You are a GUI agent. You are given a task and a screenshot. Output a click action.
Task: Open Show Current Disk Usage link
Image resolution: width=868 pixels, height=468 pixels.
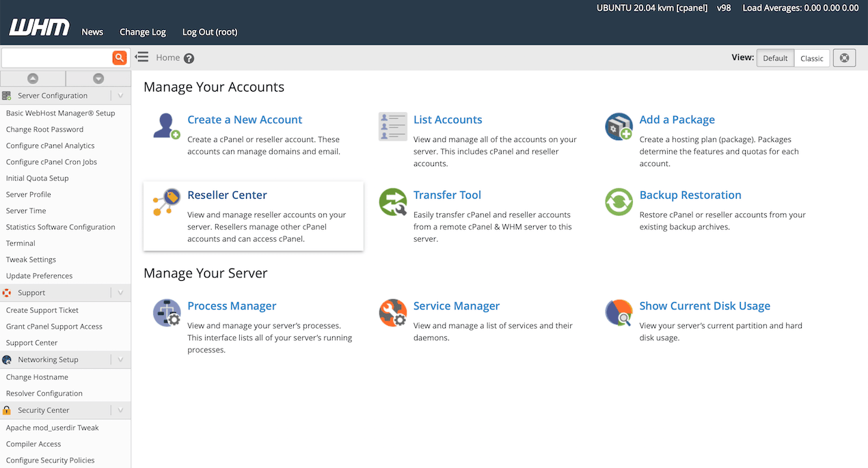705,306
